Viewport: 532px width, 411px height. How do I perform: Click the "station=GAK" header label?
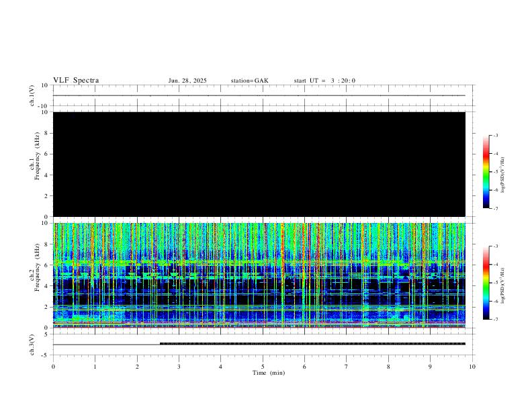point(249,81)
